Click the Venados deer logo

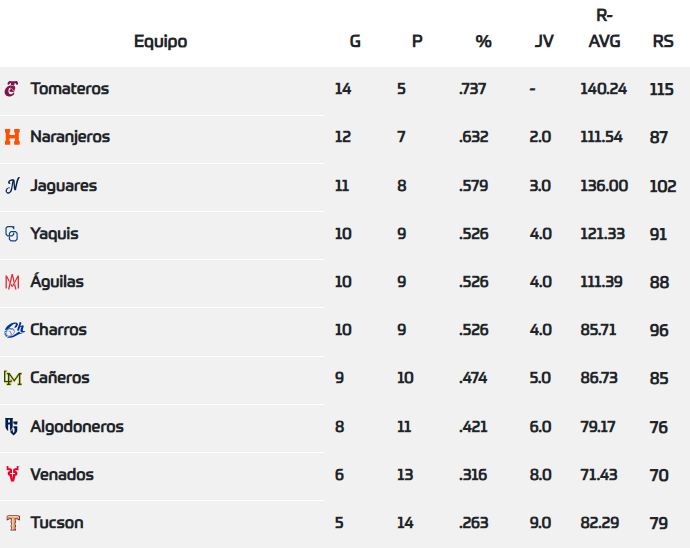(x=12, y=475)
